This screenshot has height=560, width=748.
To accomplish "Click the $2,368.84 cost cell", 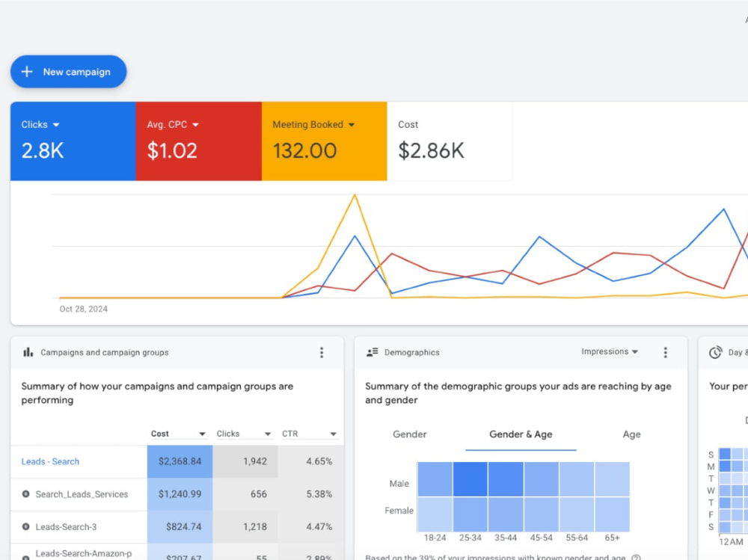I will pos(180,461).
